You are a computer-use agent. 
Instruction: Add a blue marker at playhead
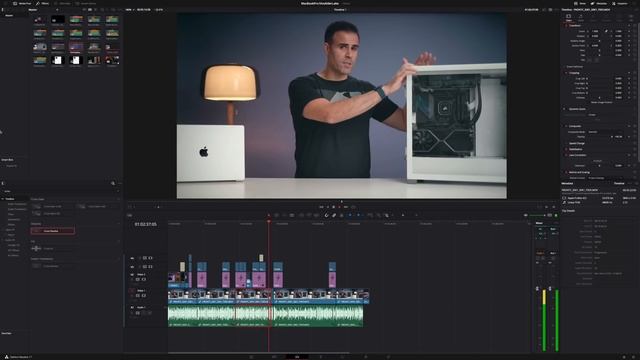tap(358, 215)
